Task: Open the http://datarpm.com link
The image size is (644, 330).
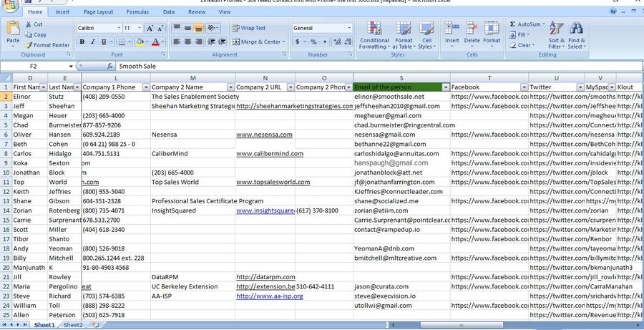Action: click(x=265, y=276)
